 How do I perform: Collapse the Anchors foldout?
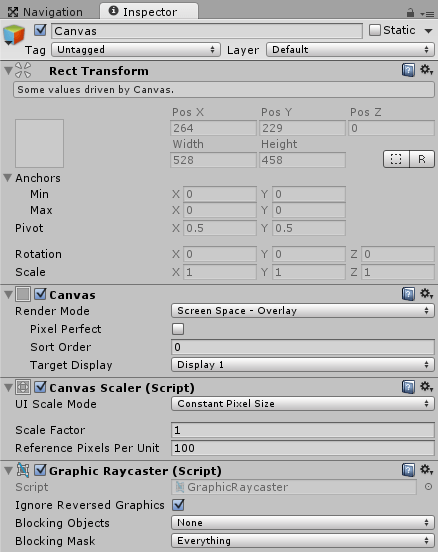click(x=8, y=178)
